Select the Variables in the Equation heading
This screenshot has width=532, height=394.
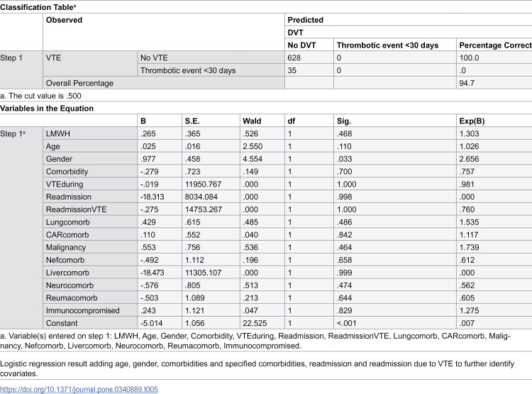(47, 109)
